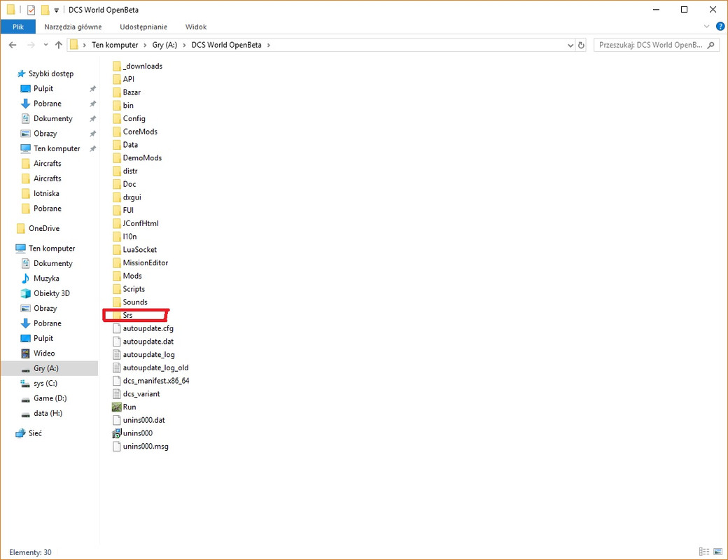Select the JConfHtml folder name
Image resolution: width=728 pixels, height=560 pixels.
click(141, 223)
